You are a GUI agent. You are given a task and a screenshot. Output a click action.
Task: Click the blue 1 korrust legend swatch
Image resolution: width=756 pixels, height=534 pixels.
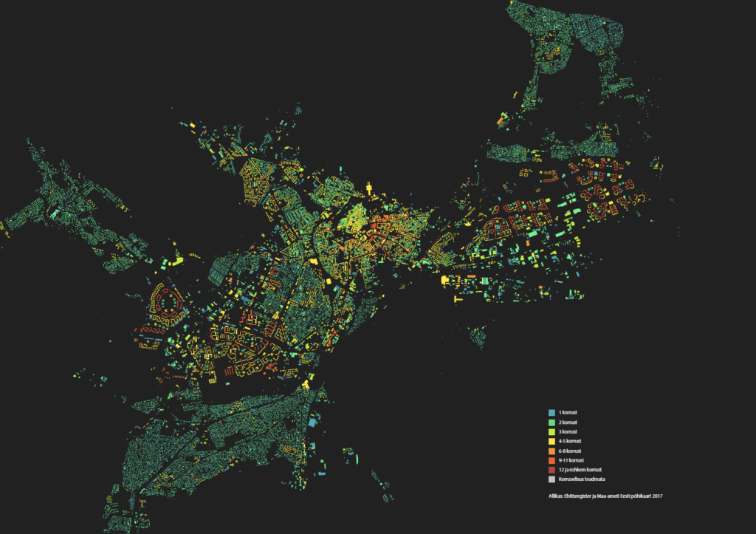[551, 412]
